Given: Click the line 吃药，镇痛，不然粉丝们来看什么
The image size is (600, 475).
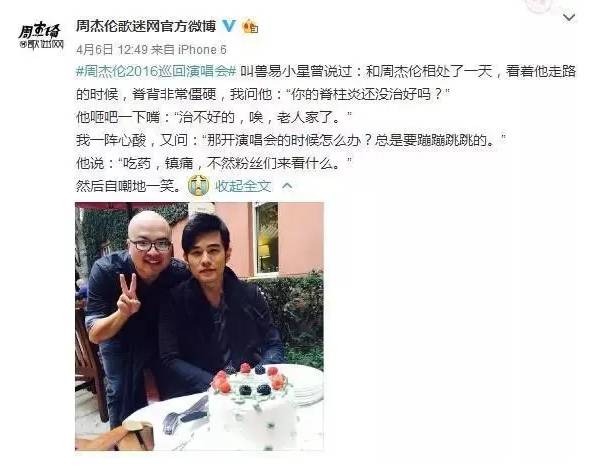Looking at the screenshot, I should coord(214,163).
